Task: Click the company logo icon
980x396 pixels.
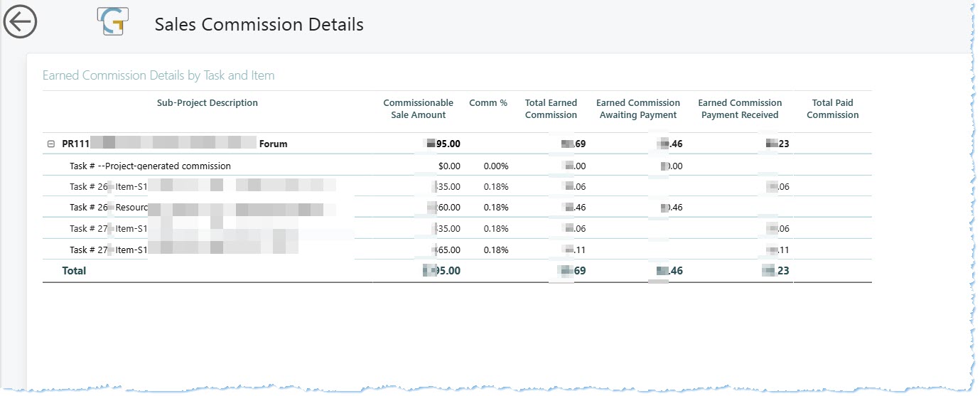Action: pos(112,21)
